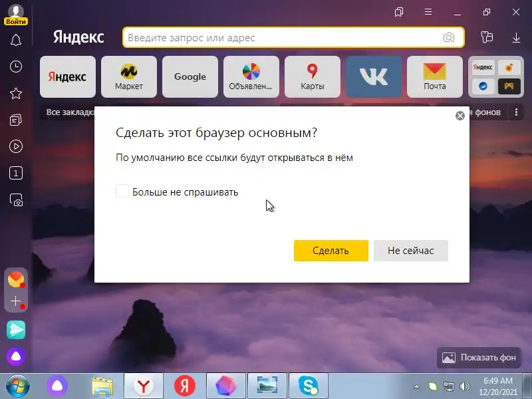This screenshot has width=532, height=399.
Task: Open browsing history clock icon
Action: pos(15,66)
